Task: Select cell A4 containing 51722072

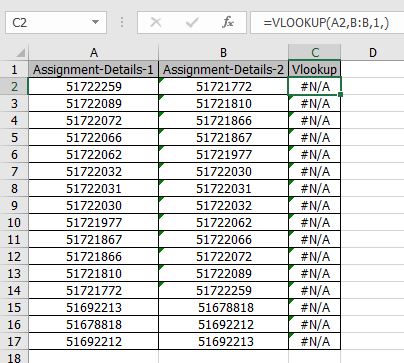Action: pos(94,120)
